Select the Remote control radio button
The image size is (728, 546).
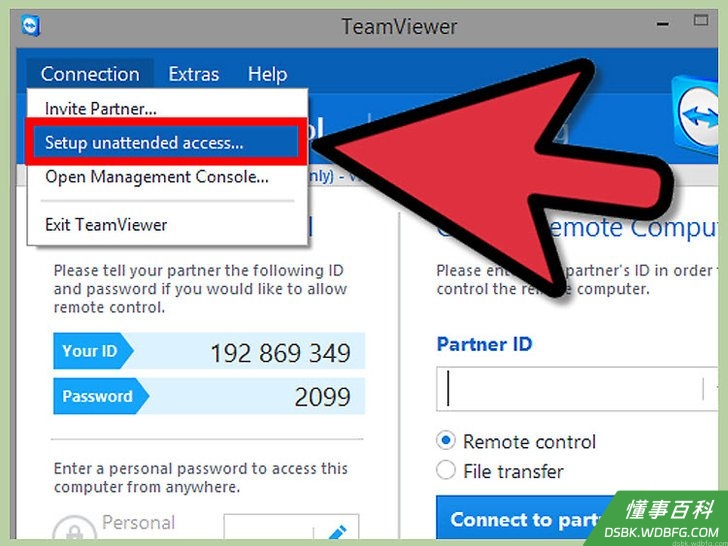446,441
